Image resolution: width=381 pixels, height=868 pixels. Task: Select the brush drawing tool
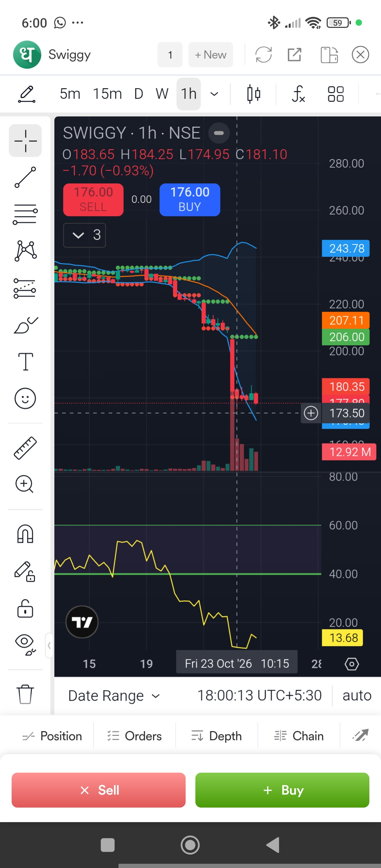click(x=25, y=325)
